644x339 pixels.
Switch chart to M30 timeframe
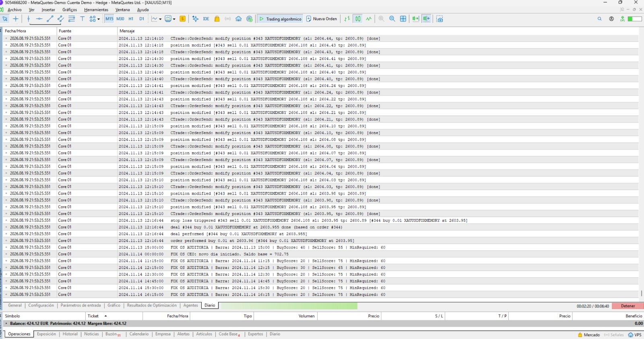point(120,19)
